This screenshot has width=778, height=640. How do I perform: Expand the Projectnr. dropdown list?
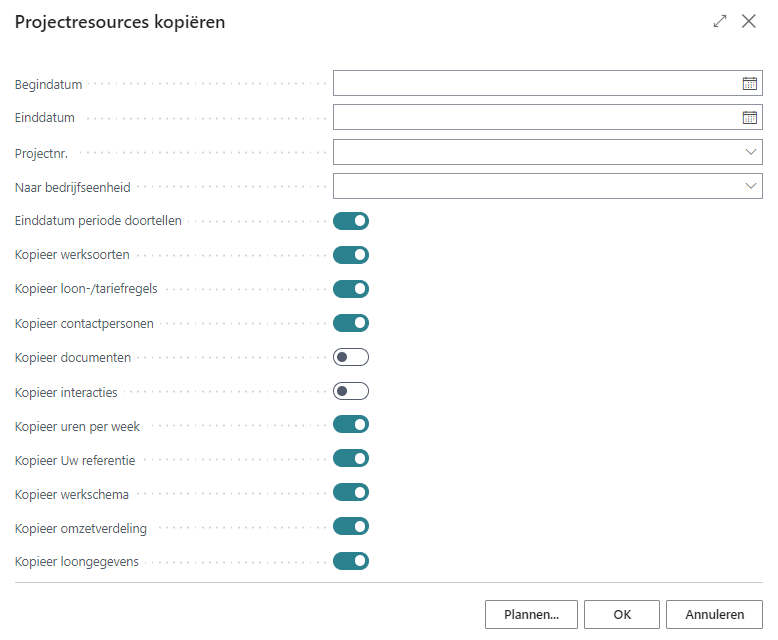(x=750, y=152)
